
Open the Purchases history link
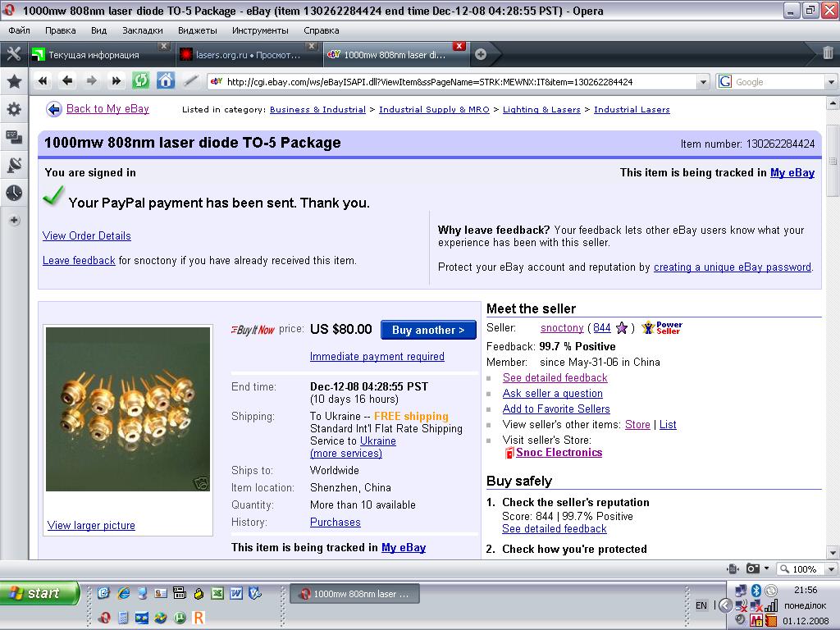point(336,522)
